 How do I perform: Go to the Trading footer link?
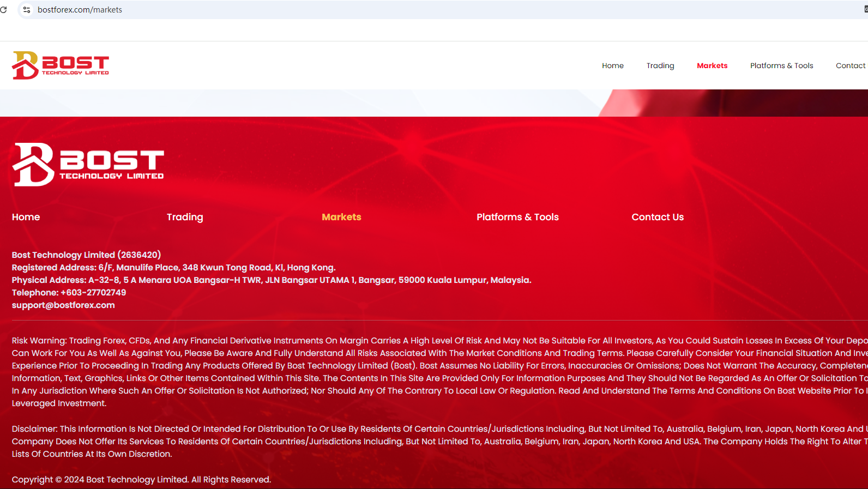pos(185,217)
